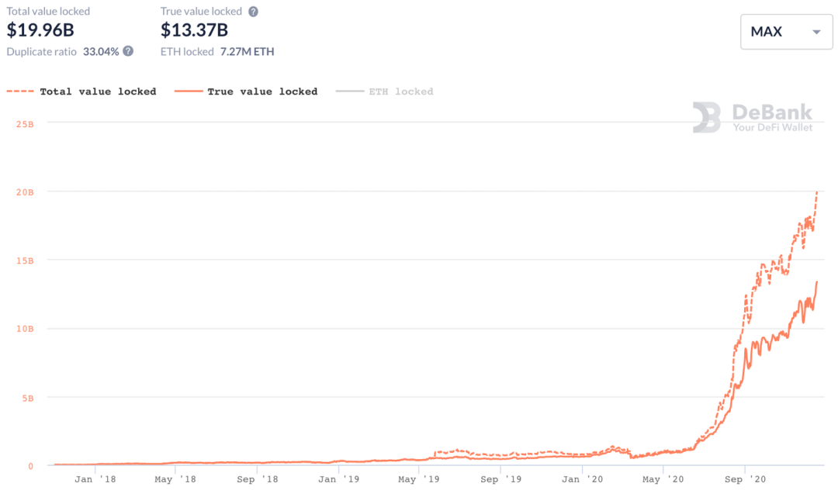Image resolution: width=838 pixels, height=504 pixels.
Task: Click the 33.04% duplicate ratio value
Action: click(x=101, y=52)
